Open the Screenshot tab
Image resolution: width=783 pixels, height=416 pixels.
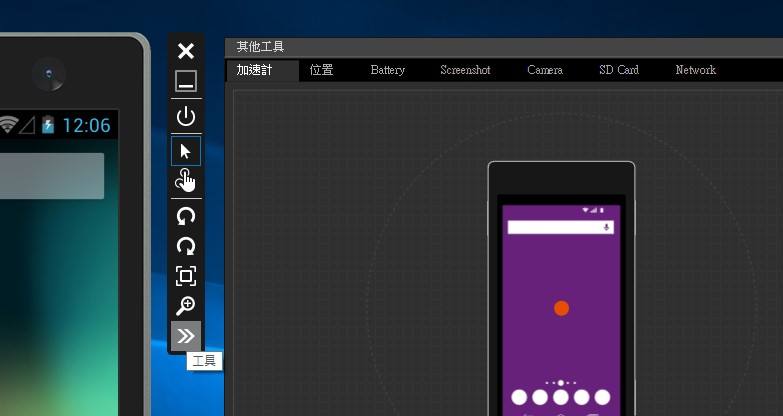coord(465,70)
